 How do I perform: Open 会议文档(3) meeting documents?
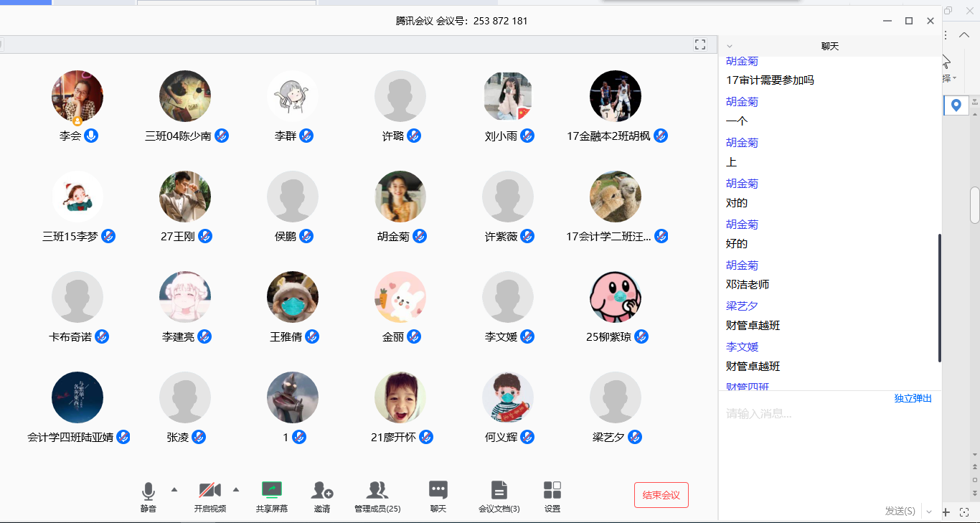(x=499, y=491)
